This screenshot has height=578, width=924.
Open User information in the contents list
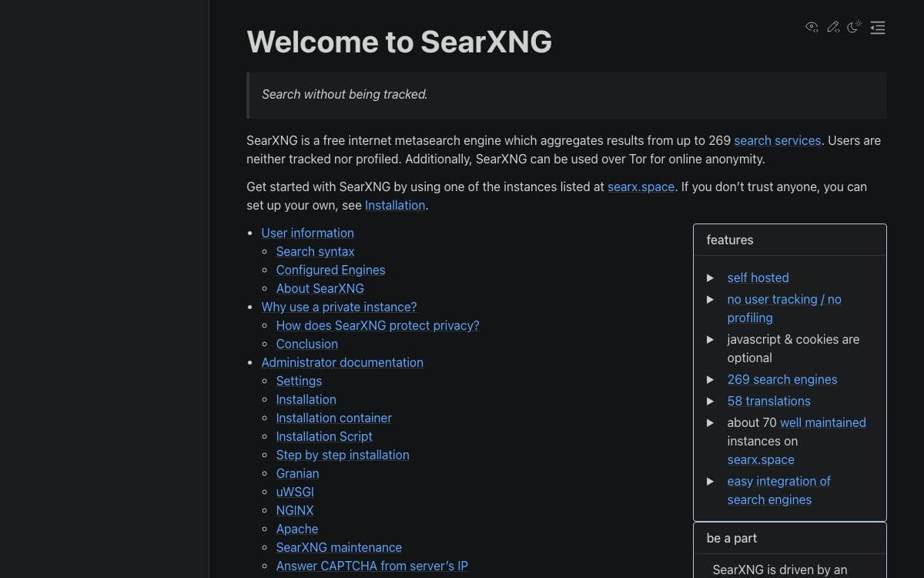pyautogui.click(x=307, y=233)
